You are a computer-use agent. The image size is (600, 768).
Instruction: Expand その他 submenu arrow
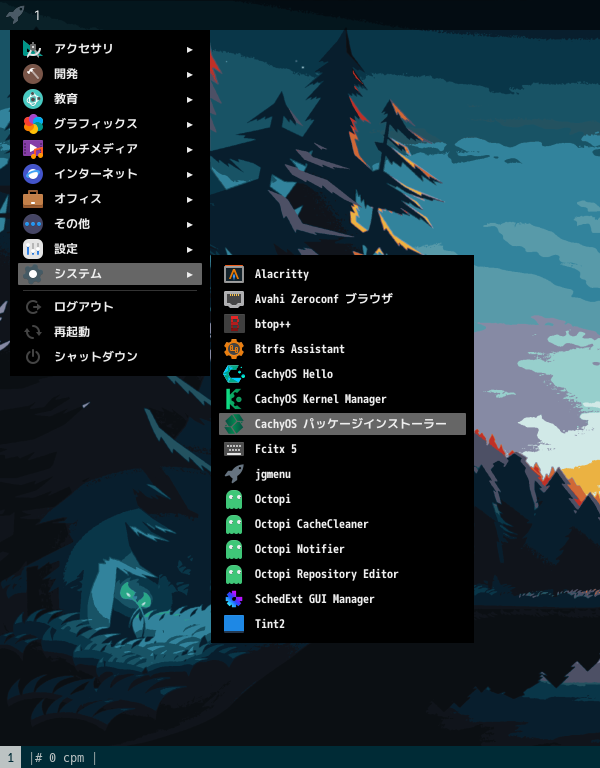[x=190, y=224]
